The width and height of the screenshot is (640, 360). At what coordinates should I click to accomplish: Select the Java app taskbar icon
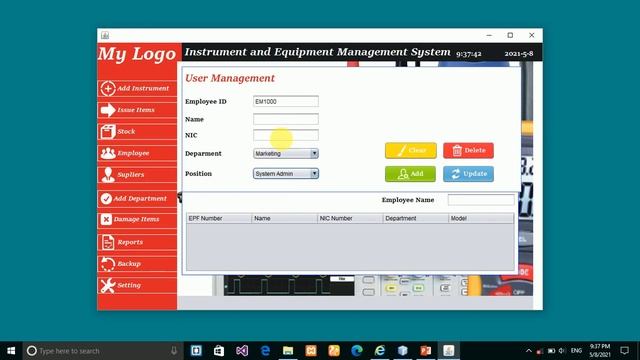449,351
